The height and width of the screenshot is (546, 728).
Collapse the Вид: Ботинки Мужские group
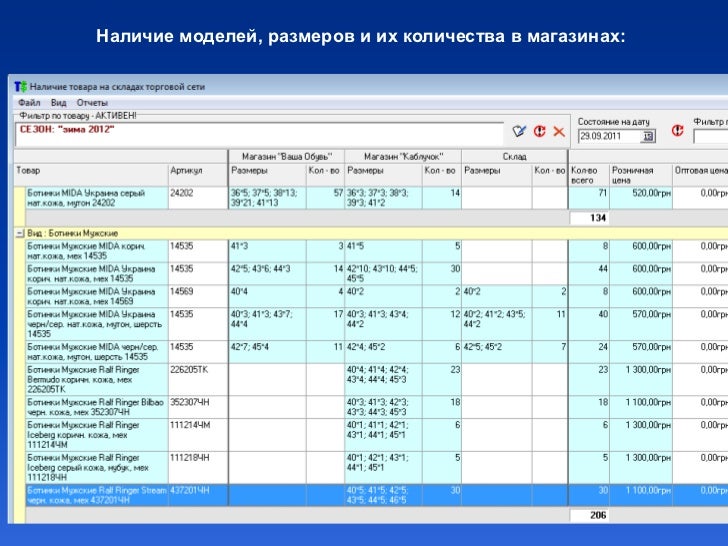pyautogui.click(x=20, y=233)
